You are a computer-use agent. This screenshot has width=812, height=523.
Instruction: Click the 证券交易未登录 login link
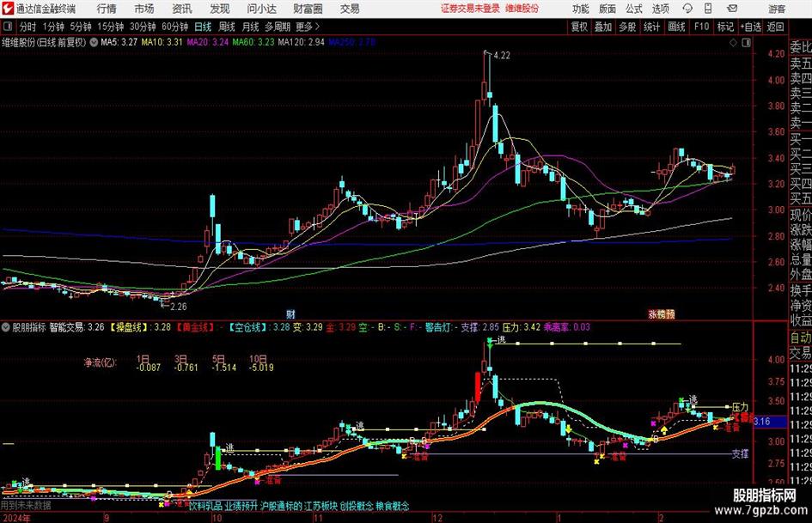(470, 9)
